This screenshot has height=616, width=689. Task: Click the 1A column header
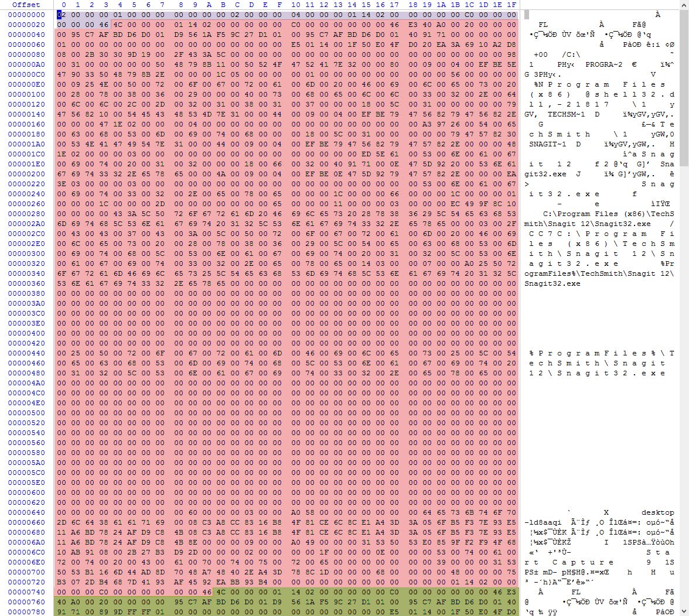tap(441, 5)
